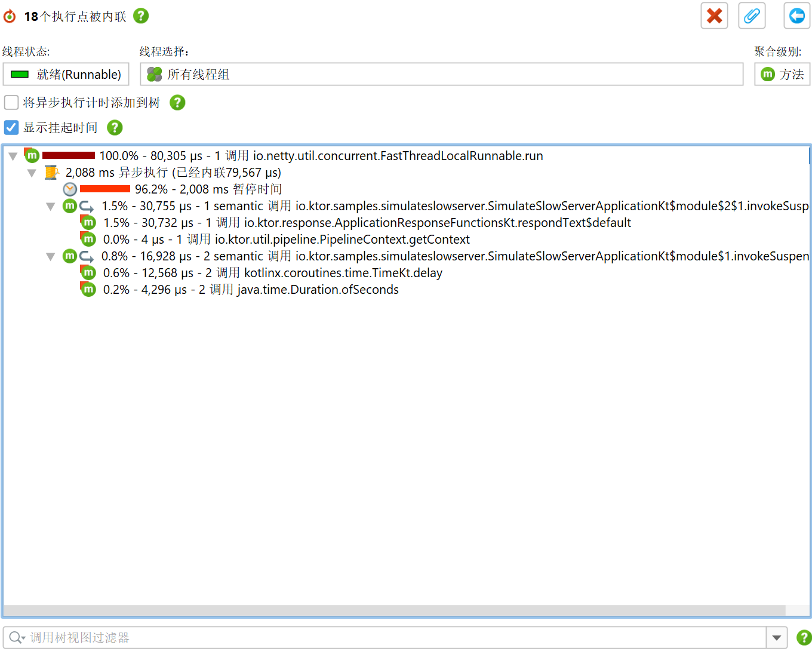Click method icon of Duration.ofSeconds row
Image resolution: width=812 pixels, height=651 pixels.
click(88, 290)
